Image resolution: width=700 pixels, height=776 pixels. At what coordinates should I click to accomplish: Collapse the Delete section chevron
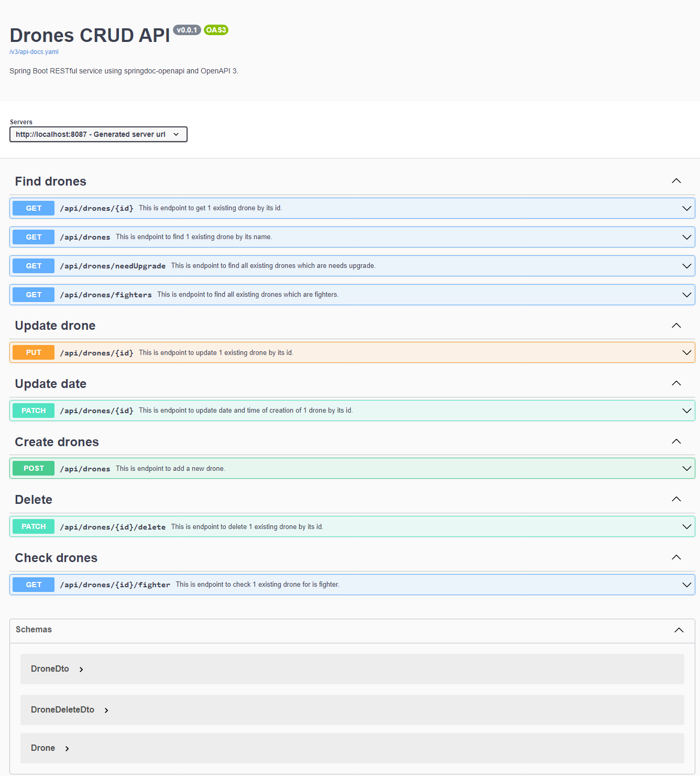pos(676,499)
